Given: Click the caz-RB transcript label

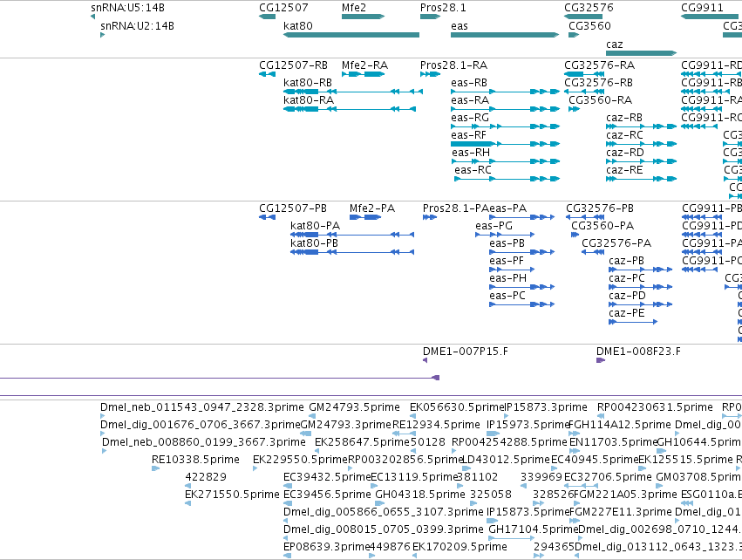Looking at the screenshot, I should coord(624,118).
